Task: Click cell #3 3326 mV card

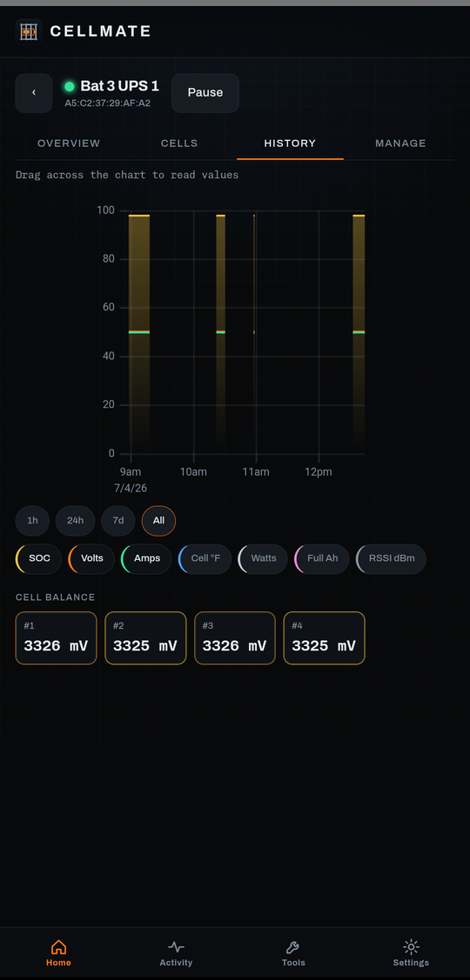Action: coord(235,637)
